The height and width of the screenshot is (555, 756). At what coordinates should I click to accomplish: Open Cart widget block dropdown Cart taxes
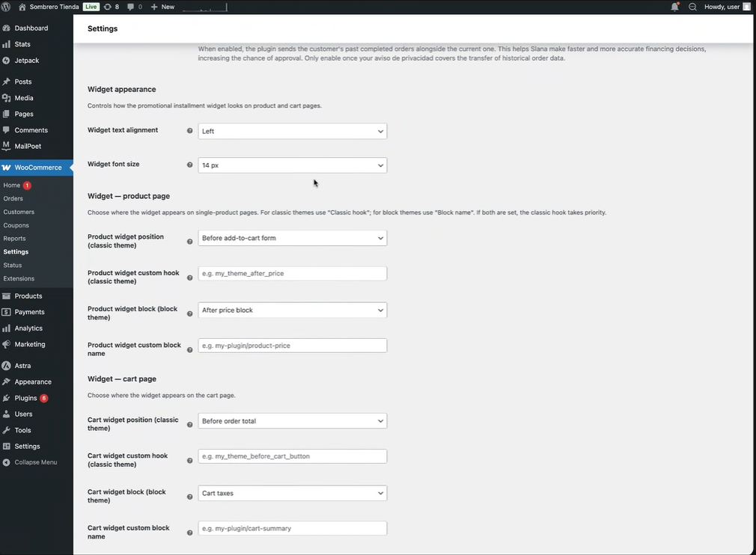(x=292, y=494)
